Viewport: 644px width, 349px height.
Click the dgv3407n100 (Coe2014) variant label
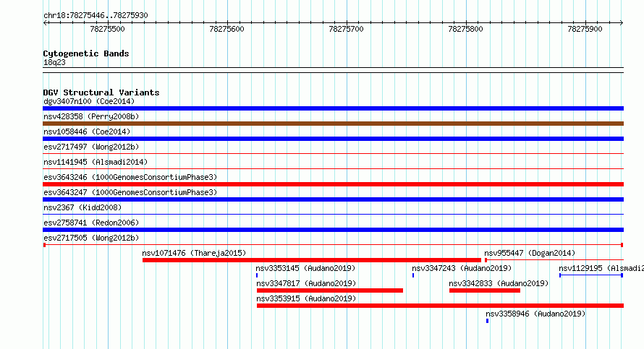point(89,101)
